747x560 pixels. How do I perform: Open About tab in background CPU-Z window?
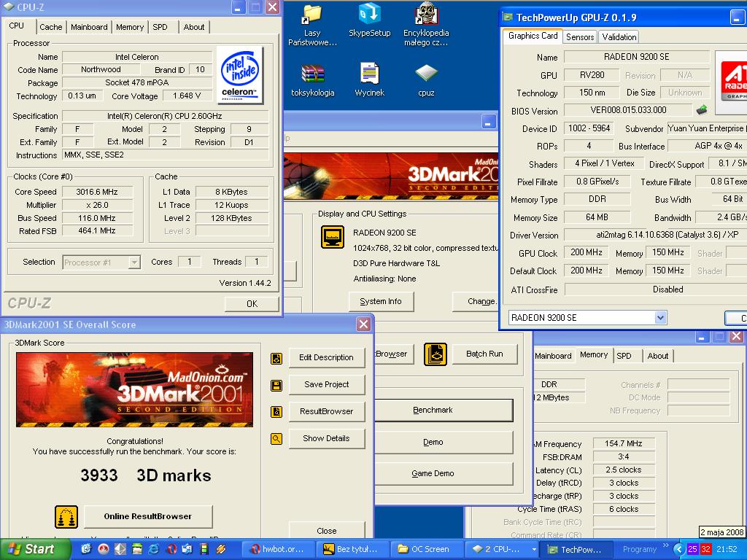(657, 356)
